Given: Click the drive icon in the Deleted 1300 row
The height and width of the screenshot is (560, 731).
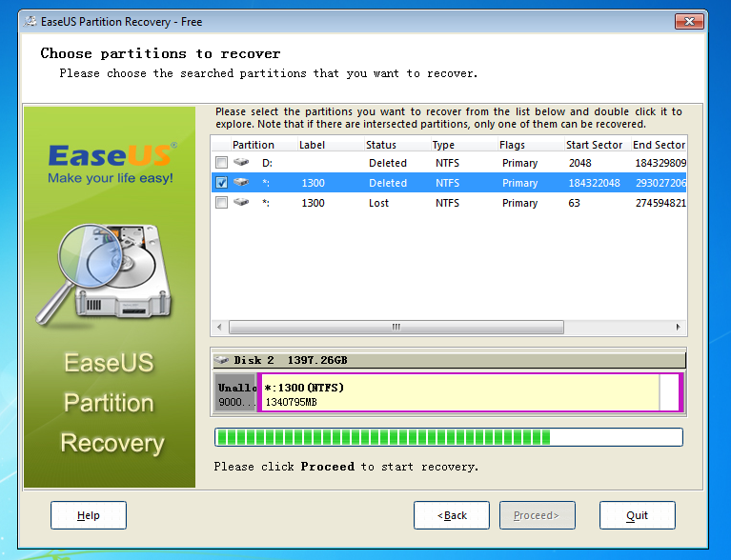Looking at the screenshot, I should (x=241, y=182).
